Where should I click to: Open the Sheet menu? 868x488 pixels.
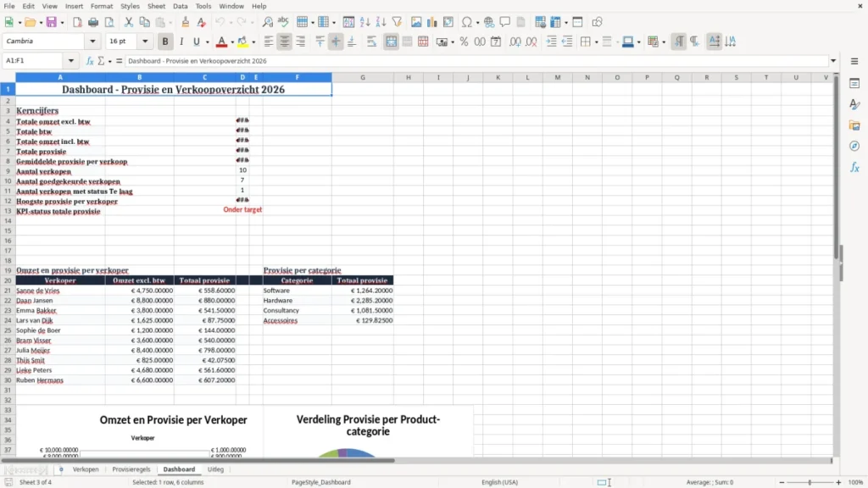[x=156, y=6]
